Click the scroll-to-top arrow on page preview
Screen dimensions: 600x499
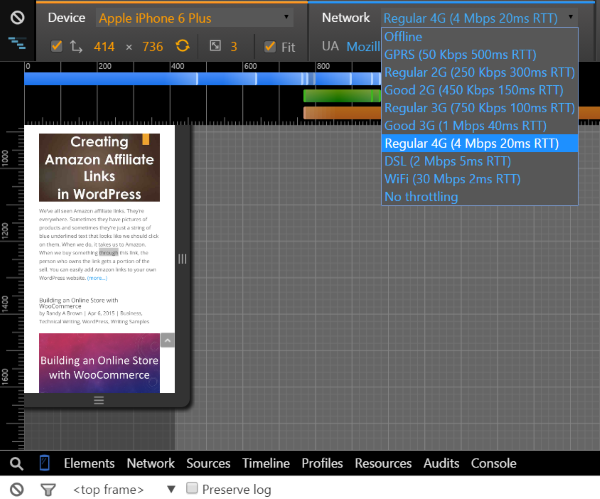(x=168, y=340)
